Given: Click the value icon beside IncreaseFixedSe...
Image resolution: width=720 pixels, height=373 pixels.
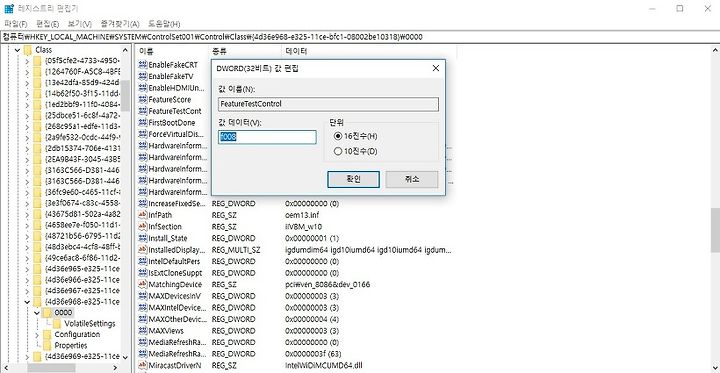Looking at the screenshot, I should tap(143, 203).
